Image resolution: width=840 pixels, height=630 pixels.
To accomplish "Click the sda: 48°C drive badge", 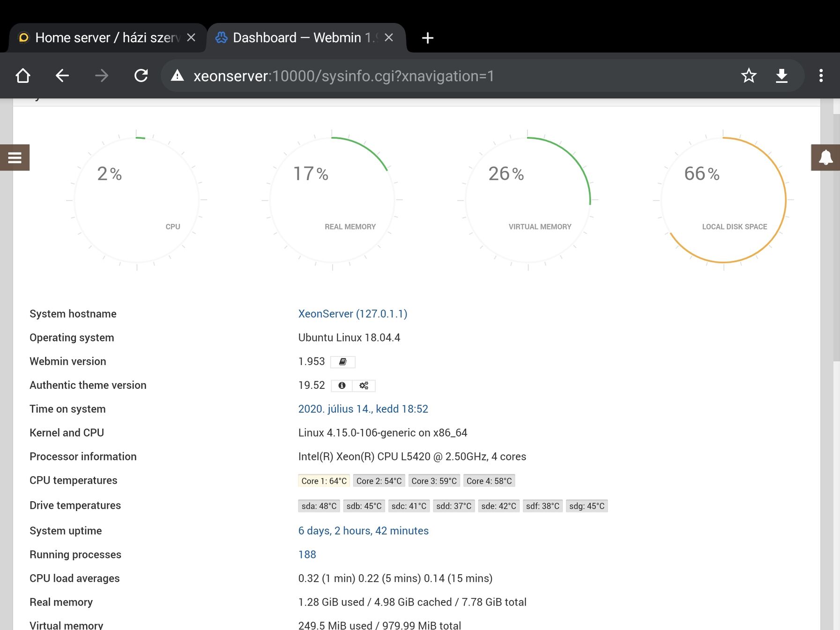I will pyautogui.click(x=319, y=506).
